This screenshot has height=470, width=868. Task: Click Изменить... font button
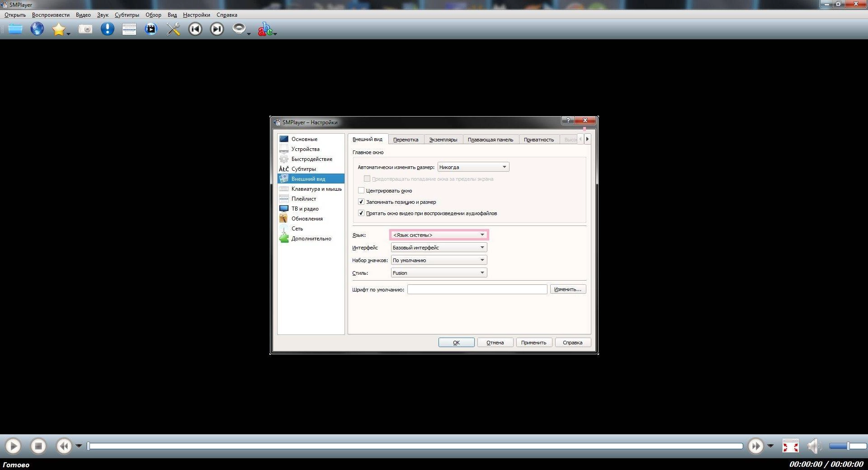[568, 289]
